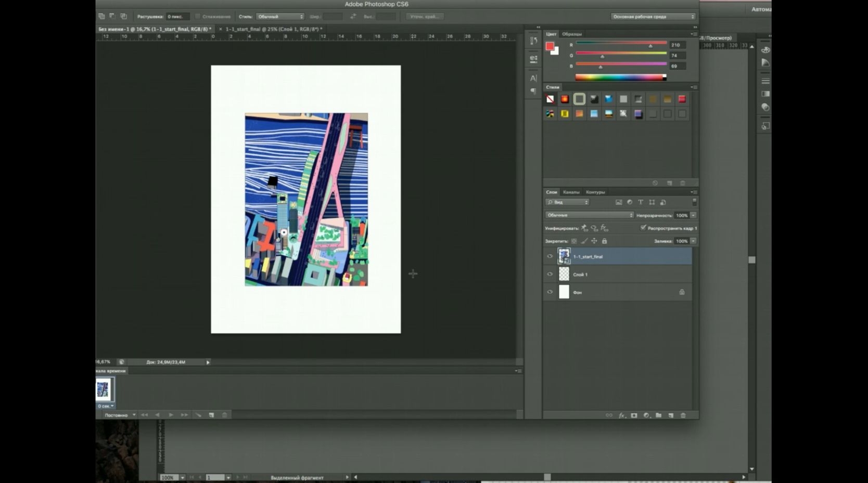This screenshot has width=868, height=483.
Task: Open the layer filter Вид dropdown
Action: click(567, 202)
